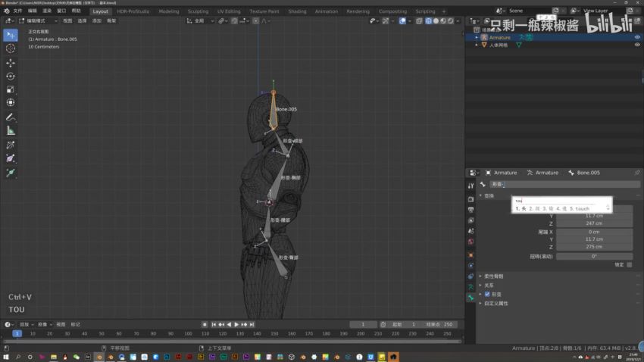Viewport: 644px width, 362px height.
Task: Choose the Rotate tool
Action: [11, 76]
